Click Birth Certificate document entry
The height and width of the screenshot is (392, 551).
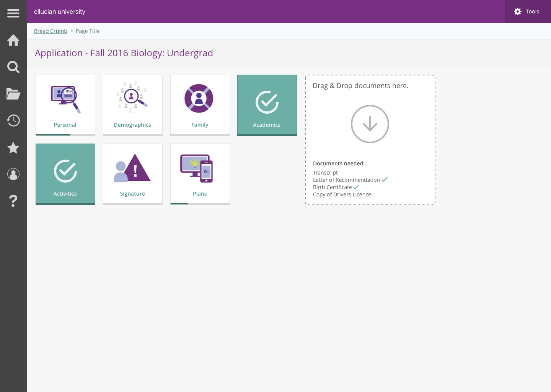pyautogui.click(x=332, y=187)
